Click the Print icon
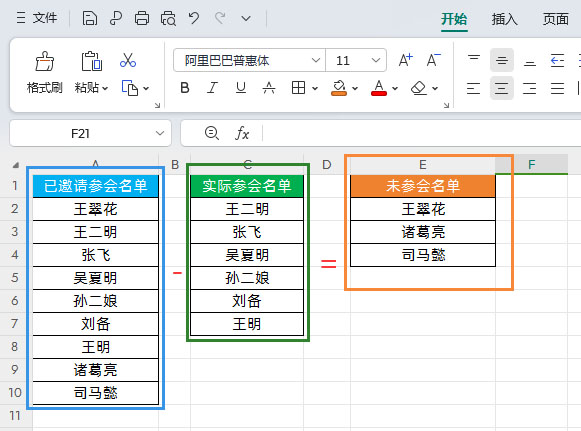 [x=142, y=18]
